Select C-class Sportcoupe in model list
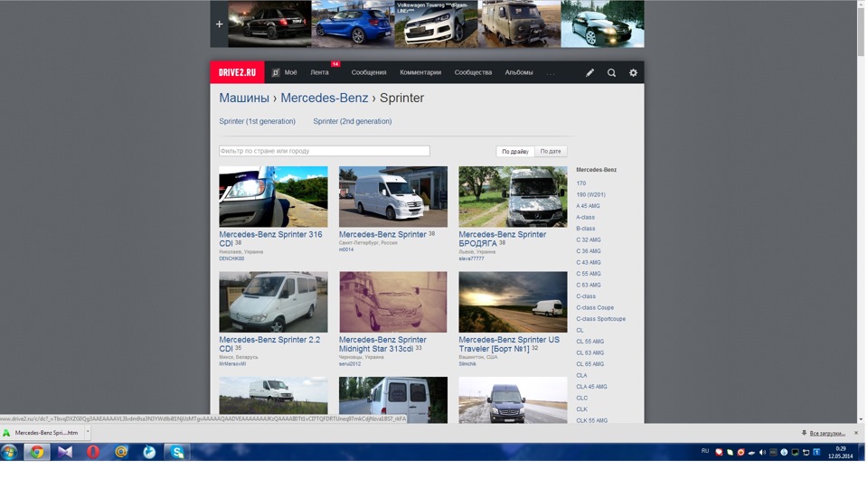Image resolution: width=868 pixels, height=488 pixels. click(600, 319)
